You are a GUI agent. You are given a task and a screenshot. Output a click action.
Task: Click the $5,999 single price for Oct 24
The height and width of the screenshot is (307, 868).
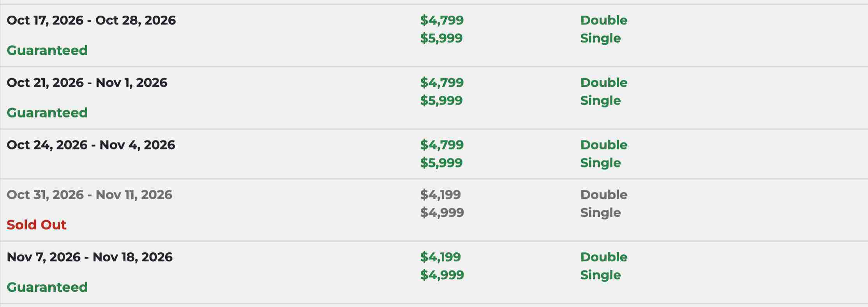click(441, 163)
